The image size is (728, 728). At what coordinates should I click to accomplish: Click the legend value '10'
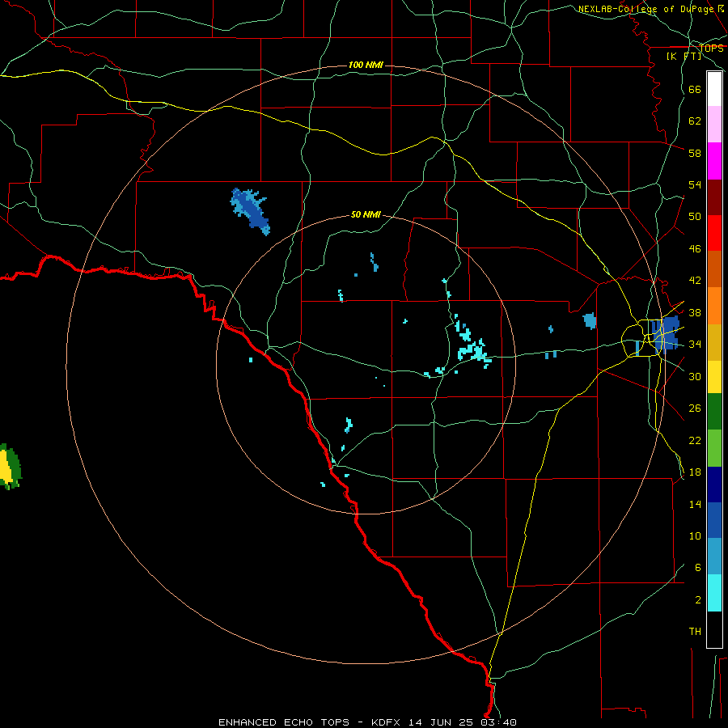[695, 536]
